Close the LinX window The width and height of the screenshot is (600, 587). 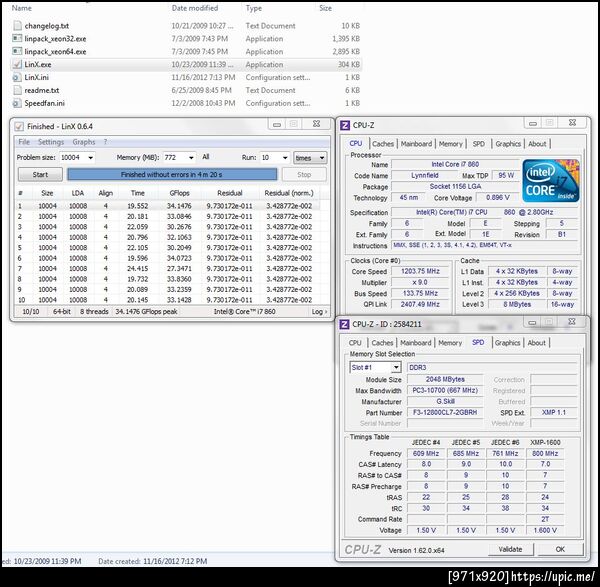(316, 124)
